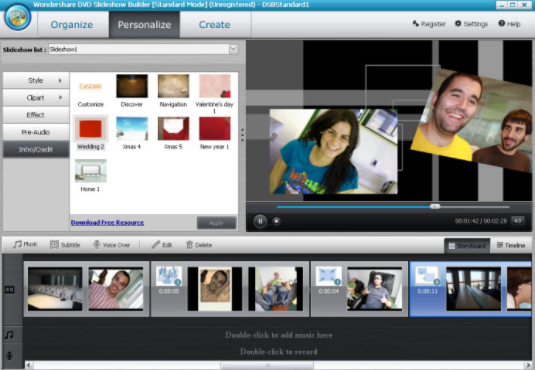This screenshot has height=370, width=535.
Task: Click the playback time readout 00:01:42
Action: 467,221
